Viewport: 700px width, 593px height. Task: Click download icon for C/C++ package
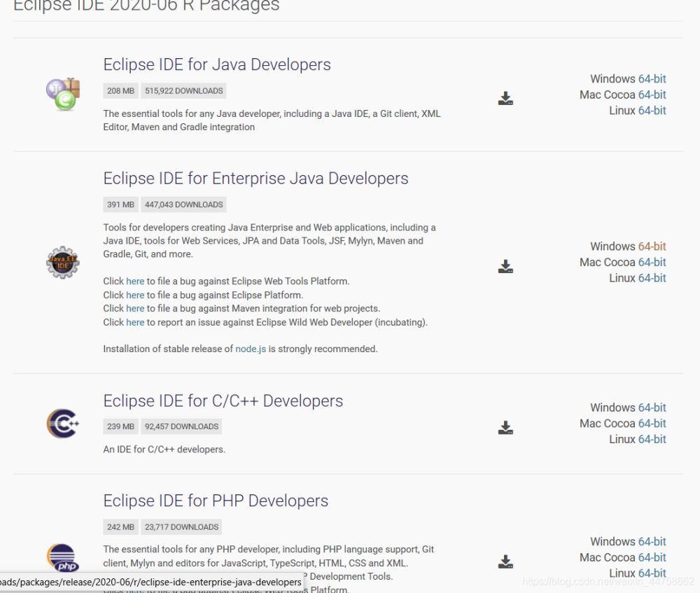[x=505, y=427]
